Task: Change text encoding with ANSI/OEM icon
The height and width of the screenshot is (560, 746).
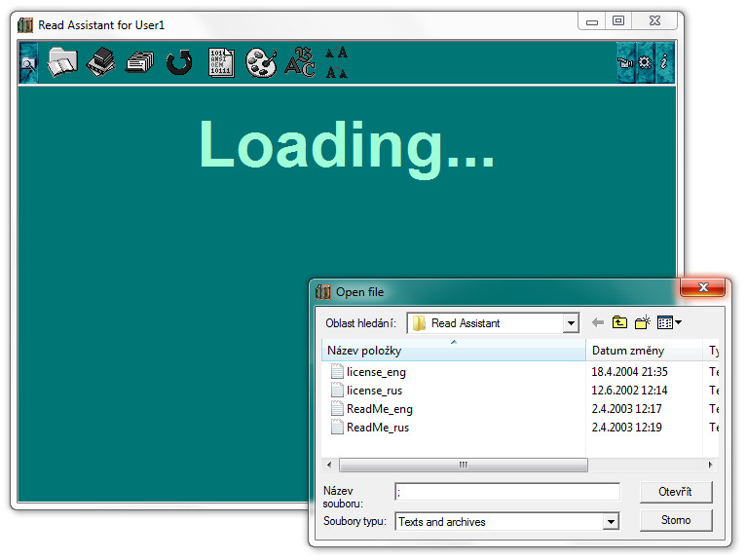Action: [x=221, y=62]
